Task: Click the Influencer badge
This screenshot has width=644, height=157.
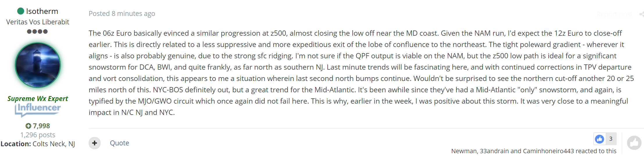Action: (x=38, y=109)
